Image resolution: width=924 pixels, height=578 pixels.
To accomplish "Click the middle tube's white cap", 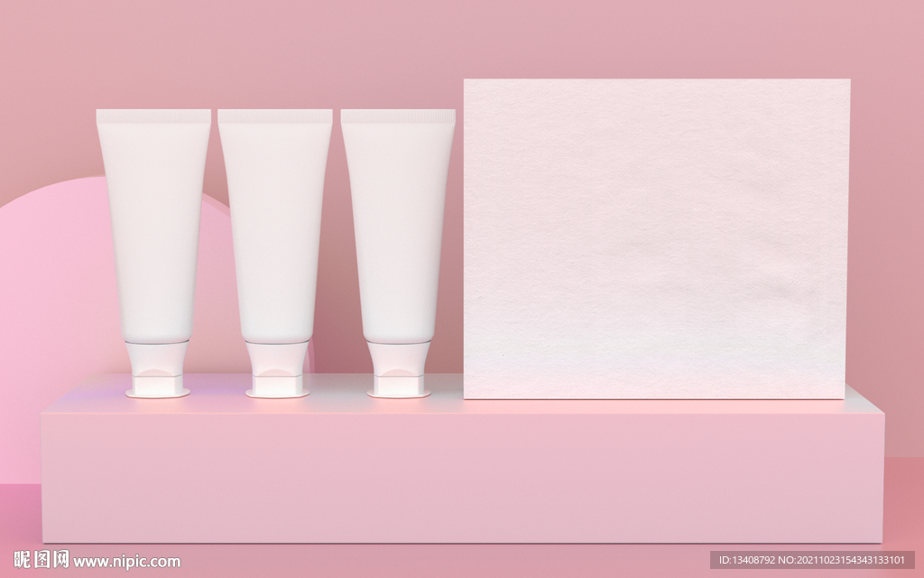I will tap(278, 372).
